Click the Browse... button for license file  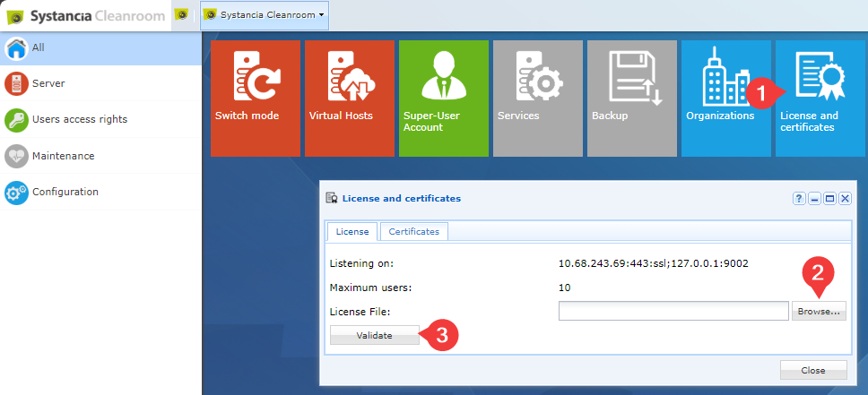[819, 312]
